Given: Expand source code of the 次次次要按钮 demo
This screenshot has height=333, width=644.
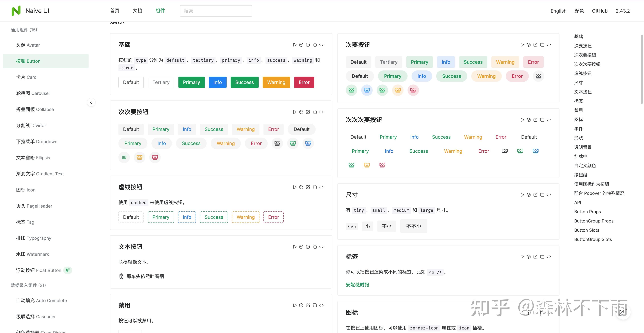Looking at the screenshot, I should pos(549,120).
